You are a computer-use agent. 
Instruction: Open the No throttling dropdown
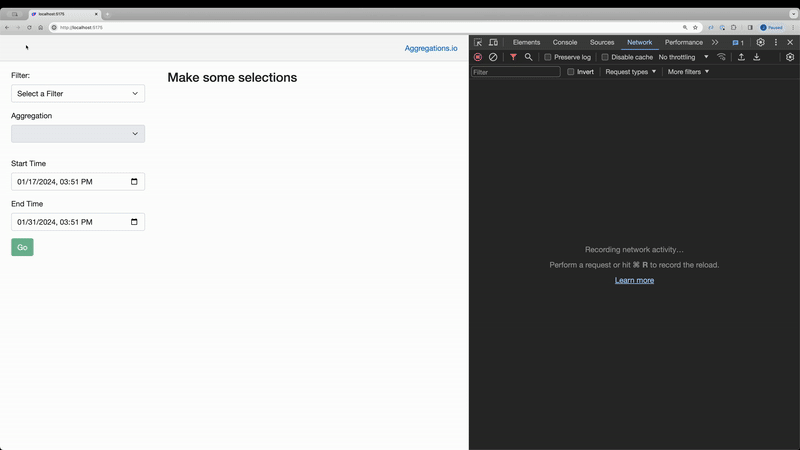(x=683, y=57)
